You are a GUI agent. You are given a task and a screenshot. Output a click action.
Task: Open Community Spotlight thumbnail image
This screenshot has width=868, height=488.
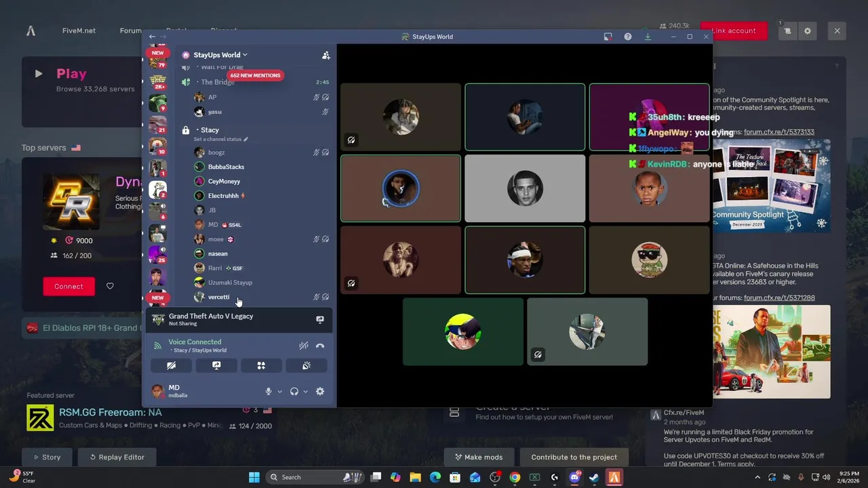pyautogui.click(x=770, y=186)
